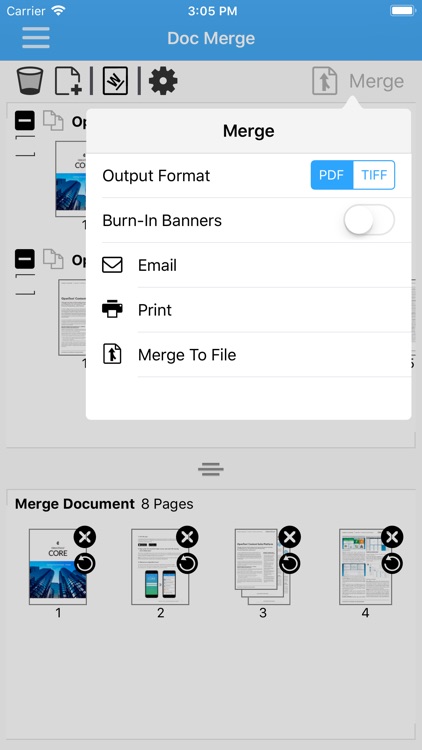Select page 3 thumbnail in Merge Document
The height and width of the screenshot is (750, 422).
click(263, 566)
